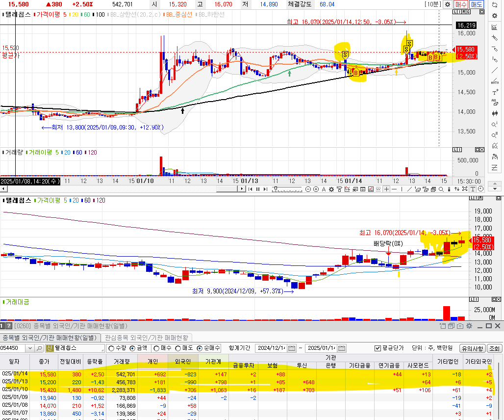504x420 pixels.
Task: Open the stock code 054450 dropdown arrow
Action: (30, 348)
